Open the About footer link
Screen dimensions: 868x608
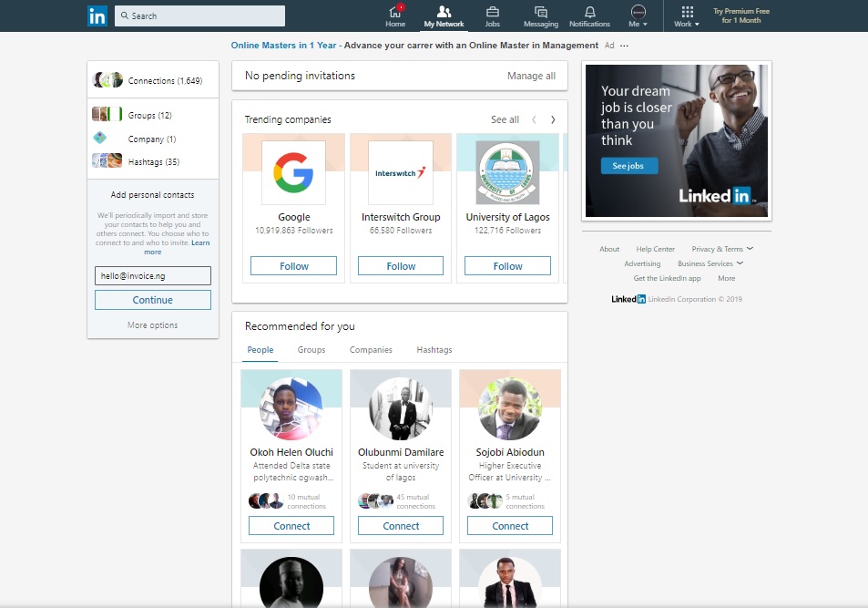[x=609, y=249]
